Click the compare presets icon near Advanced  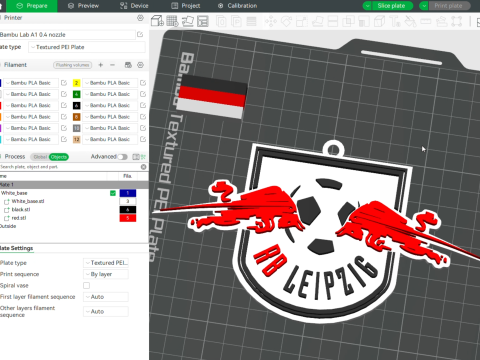tap(136, 157)
